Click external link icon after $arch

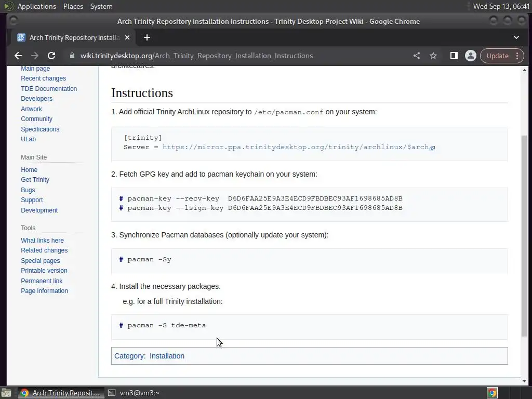click(x=432, y=148)
